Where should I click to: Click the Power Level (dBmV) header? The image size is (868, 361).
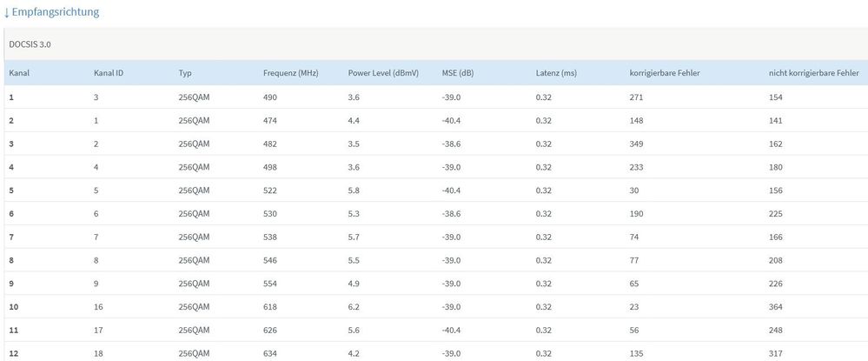click(383, 73)
